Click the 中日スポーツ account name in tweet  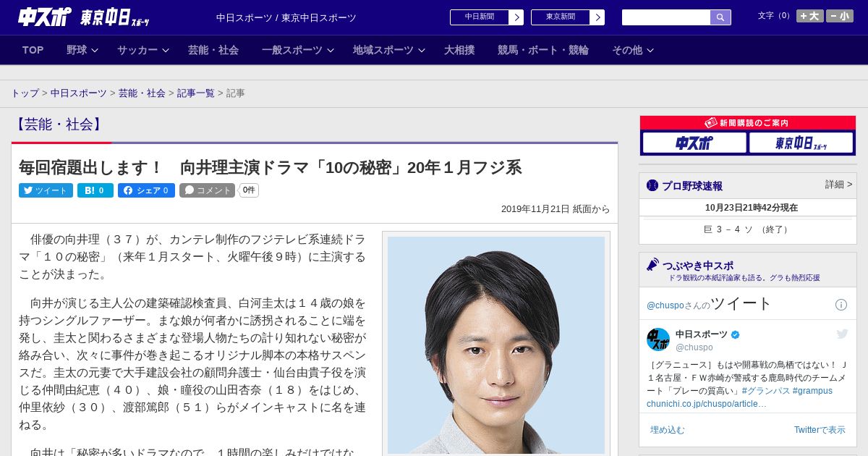[x=702, y=334]
